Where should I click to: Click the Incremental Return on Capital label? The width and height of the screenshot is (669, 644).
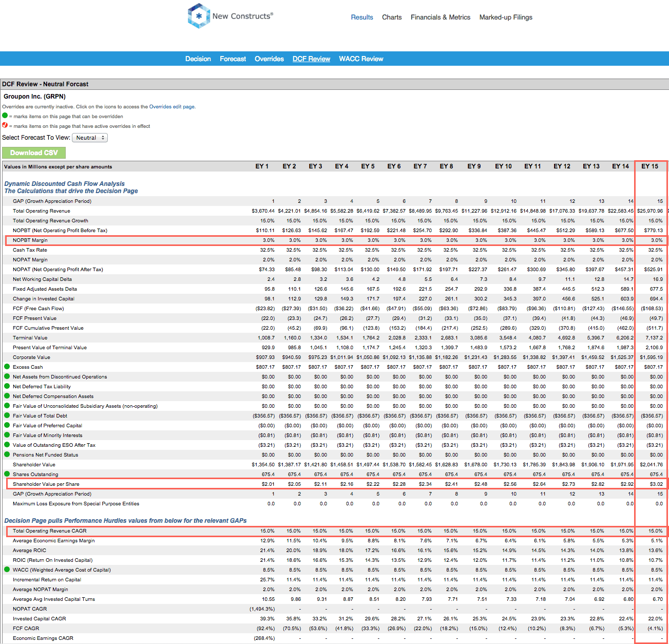[47, 579]
